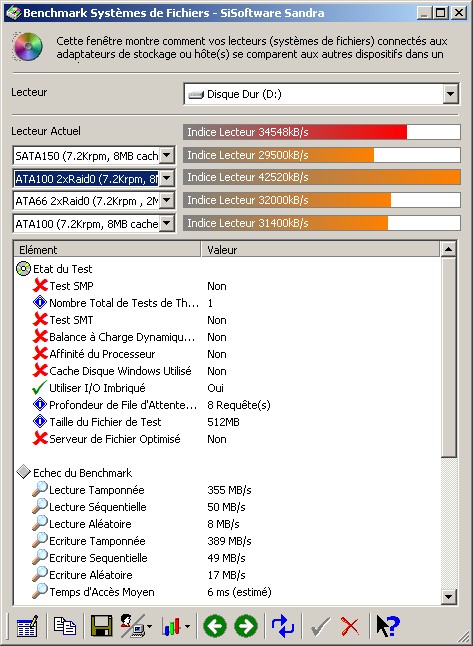Click magnifier icon of Ecriture Tamponnée
473x646 pixels.
[40, 541]
